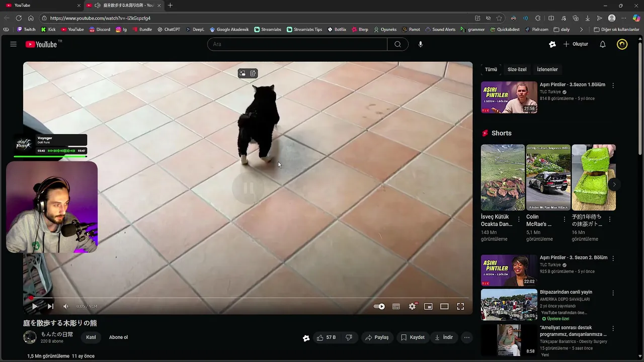Screen dimensions: 644x362
Task: Reload the page in the browser
Action: 19,18
